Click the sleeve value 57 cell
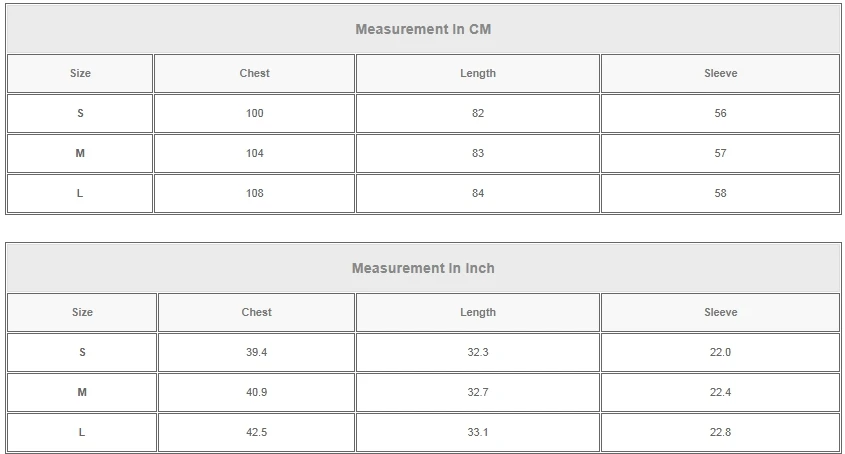Image resolution: width=845 pixels, height=454 pixels. tap(720, 154)
